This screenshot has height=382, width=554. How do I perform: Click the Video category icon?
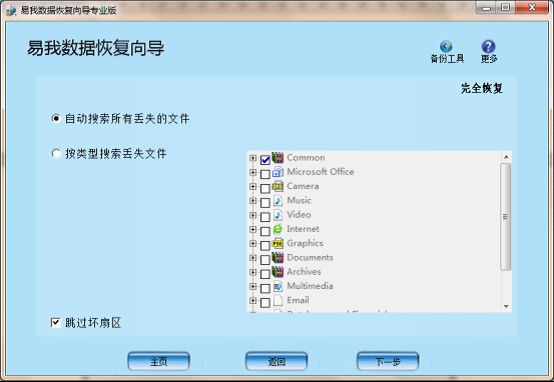tap(278, 214)
